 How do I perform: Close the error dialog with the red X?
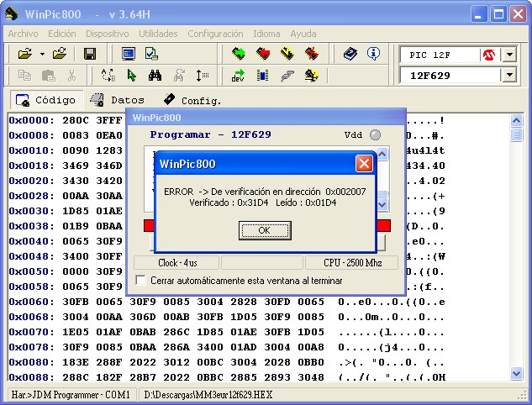coord(364,164)
